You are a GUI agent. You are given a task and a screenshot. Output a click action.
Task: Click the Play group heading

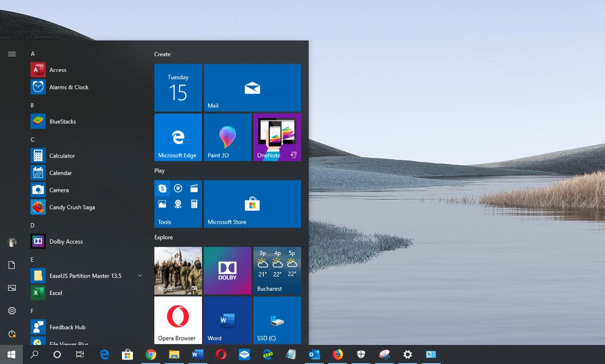click(160, 170)
